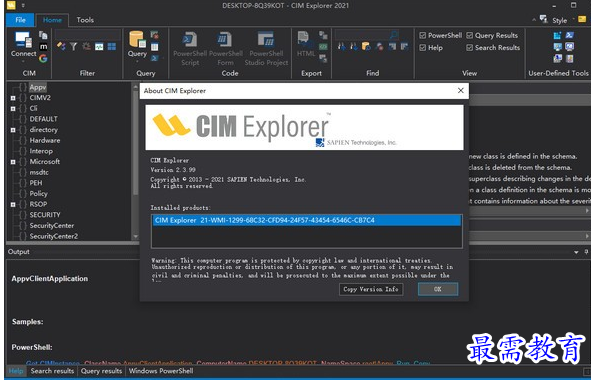Open the dropdown arrow under Query
Image resolution: width=591 pixels, height=380 pixels.
[x=137, y=61]
